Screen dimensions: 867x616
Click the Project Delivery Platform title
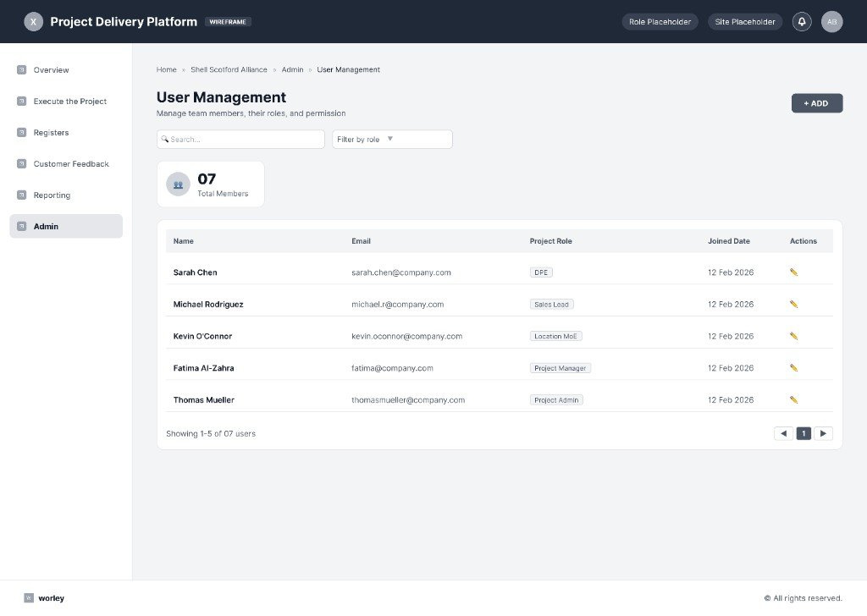coord(124,21)
